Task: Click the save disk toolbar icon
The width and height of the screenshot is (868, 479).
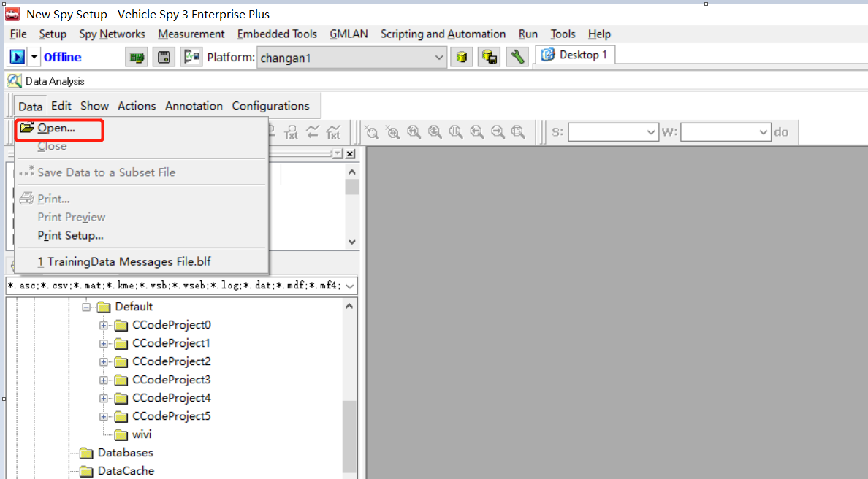Action: [x=164, y=57]
